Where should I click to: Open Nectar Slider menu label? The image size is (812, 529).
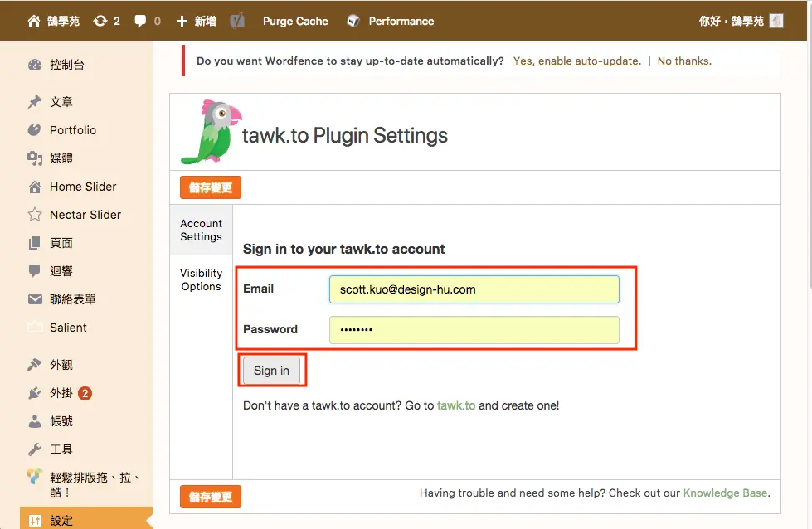tap(85, 215)
